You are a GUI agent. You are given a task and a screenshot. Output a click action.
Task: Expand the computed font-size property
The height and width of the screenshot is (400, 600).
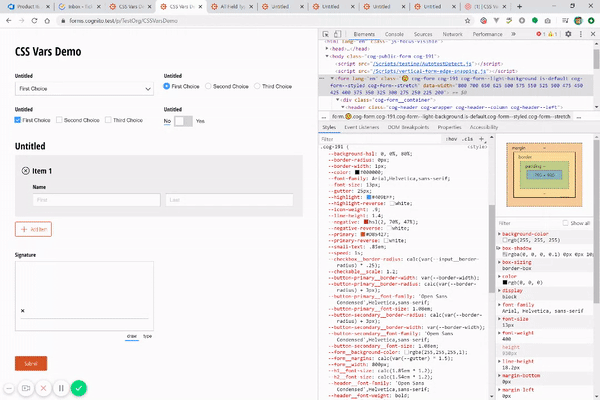click(499, 318)
